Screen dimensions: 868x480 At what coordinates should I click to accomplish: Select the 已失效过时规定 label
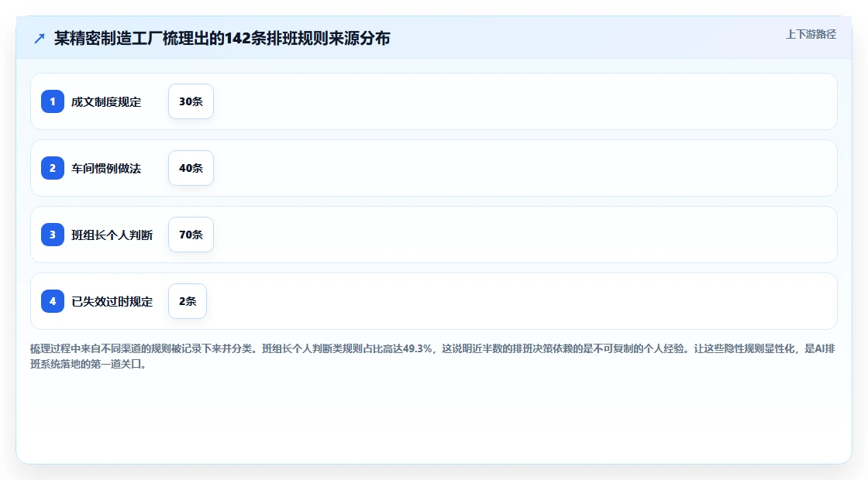pos(112,301)
